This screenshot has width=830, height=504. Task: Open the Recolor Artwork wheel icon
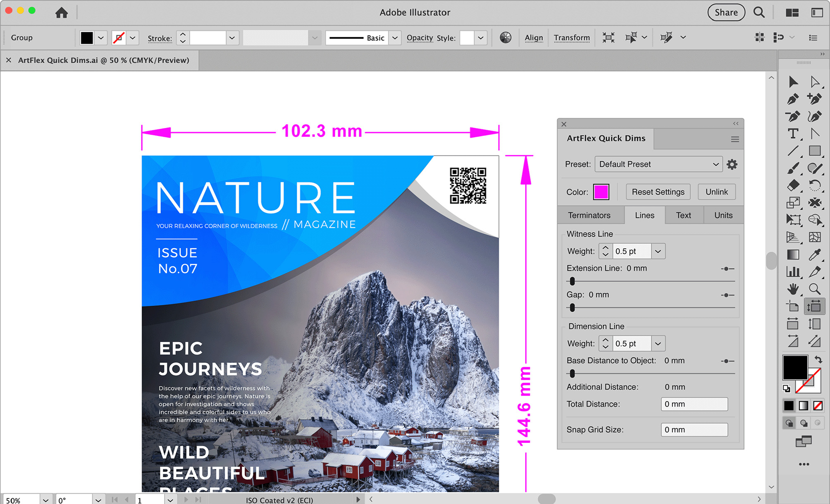pyautogui.click(x=505, y=38)
